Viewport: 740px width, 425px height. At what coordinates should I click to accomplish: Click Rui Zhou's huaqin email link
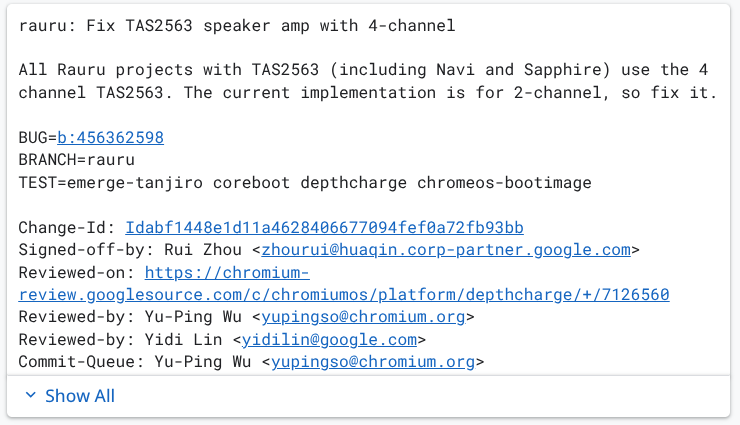coord(446,250)
